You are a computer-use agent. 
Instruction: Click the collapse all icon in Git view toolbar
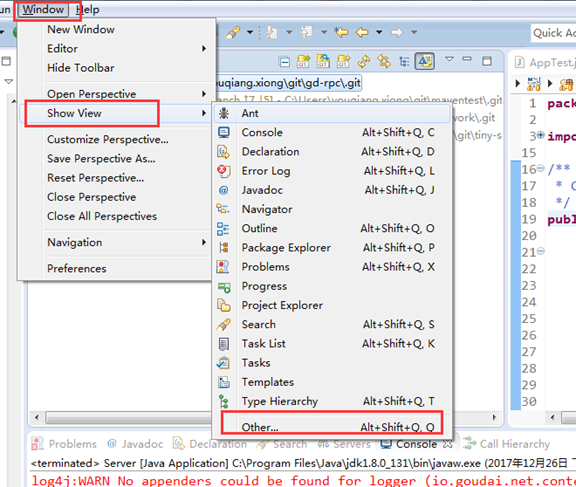(284, 62)
